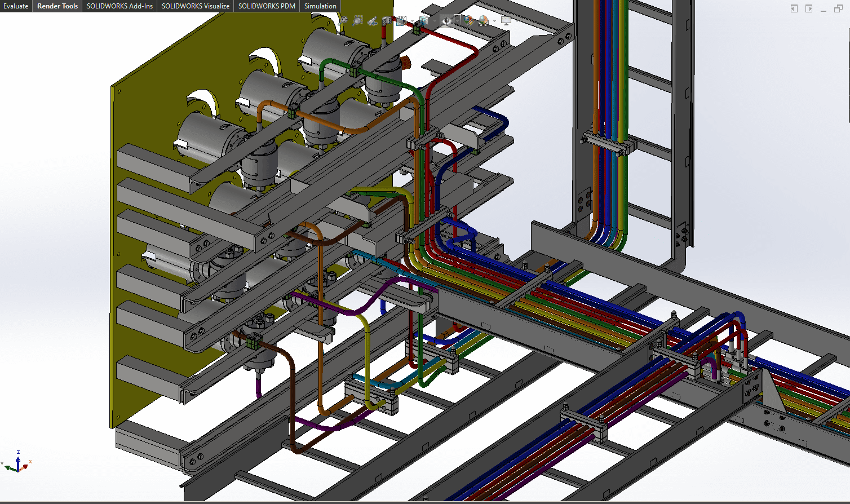Toggle the Hide/Show Items eye icon
This screenshot has width=850, height=504.
[x=446, y=21]
